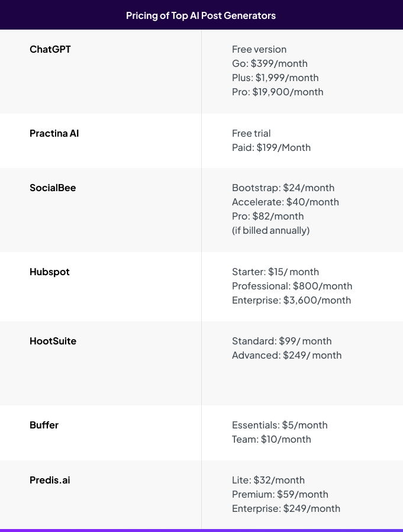Click the HootSuite tool name

[53, 341]
